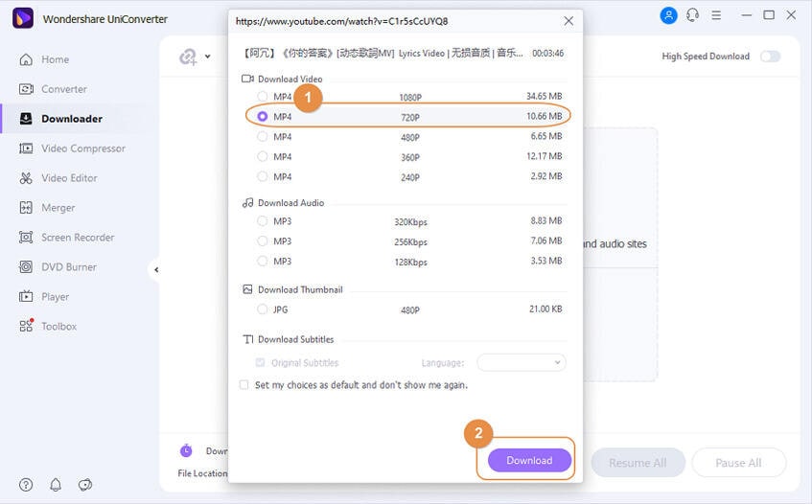Screen dimensions: 812x504
Task: Close the download options dialog
Action: (568, 21)
